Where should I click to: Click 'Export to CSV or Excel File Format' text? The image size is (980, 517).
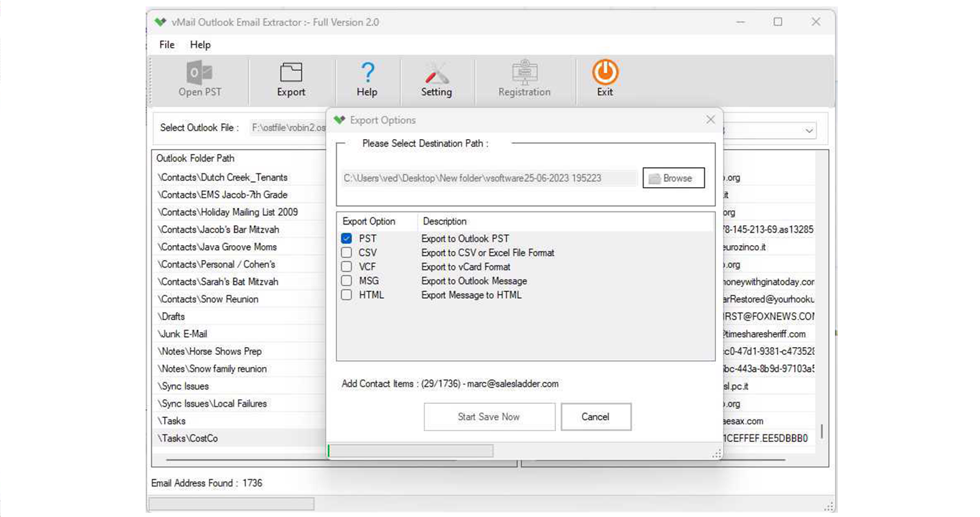pos(488,252)
